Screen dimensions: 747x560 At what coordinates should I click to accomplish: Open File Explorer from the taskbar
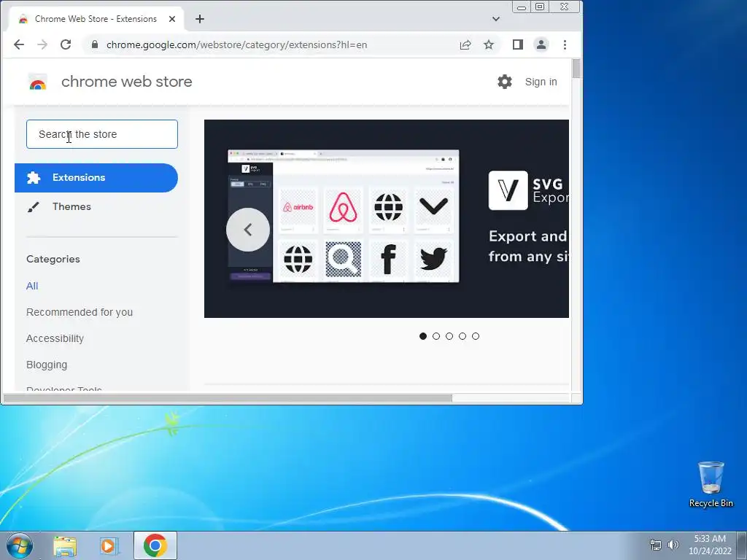[x=65, y=545]
